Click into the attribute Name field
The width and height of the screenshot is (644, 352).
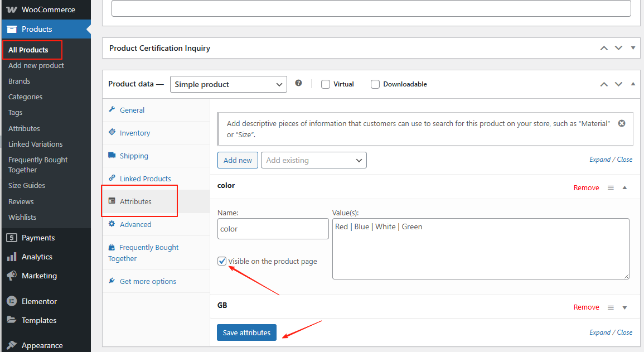coord(273,229)
